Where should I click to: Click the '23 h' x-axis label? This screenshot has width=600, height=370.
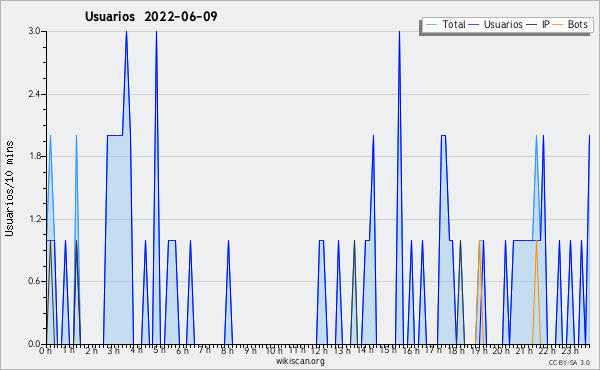coord(569,351)
